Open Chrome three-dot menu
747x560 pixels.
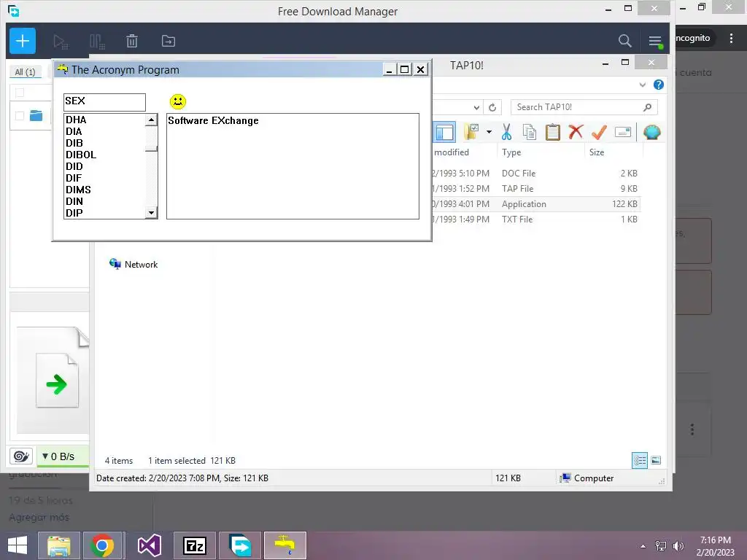tap(731, 38)
